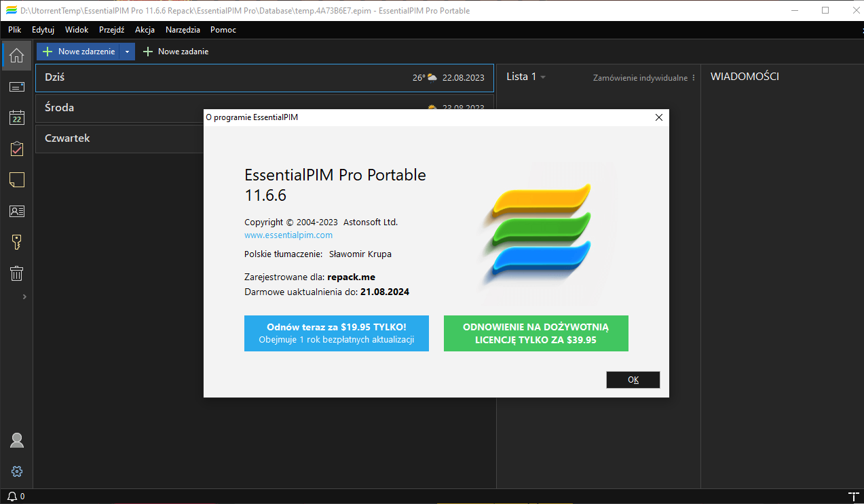The height and width of the screenshot is (504, 864).
Task: Open the Edytuj menu
Action: coord(43,30)
